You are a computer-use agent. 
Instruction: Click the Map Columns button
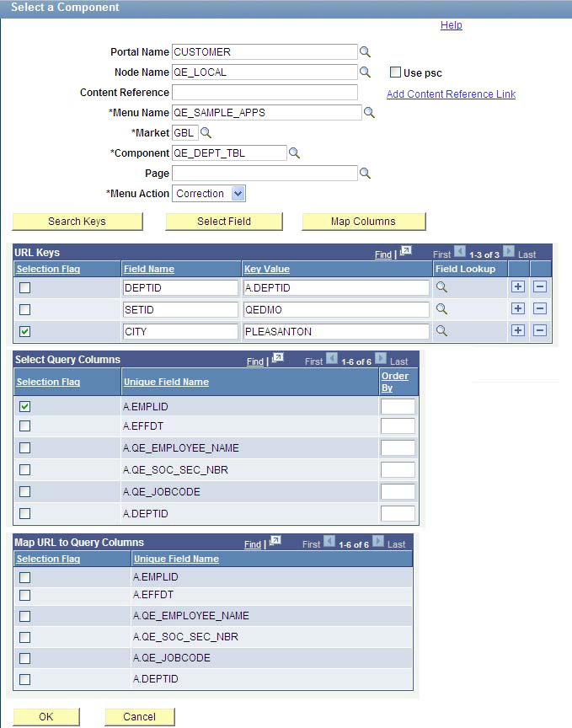tap(364, 222)
